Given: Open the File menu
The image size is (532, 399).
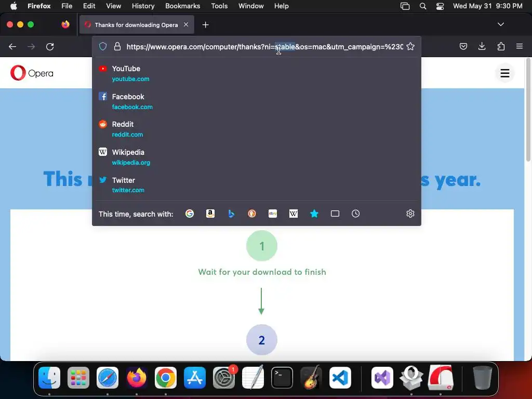Looking at the screenshot, I should (67, 6).
